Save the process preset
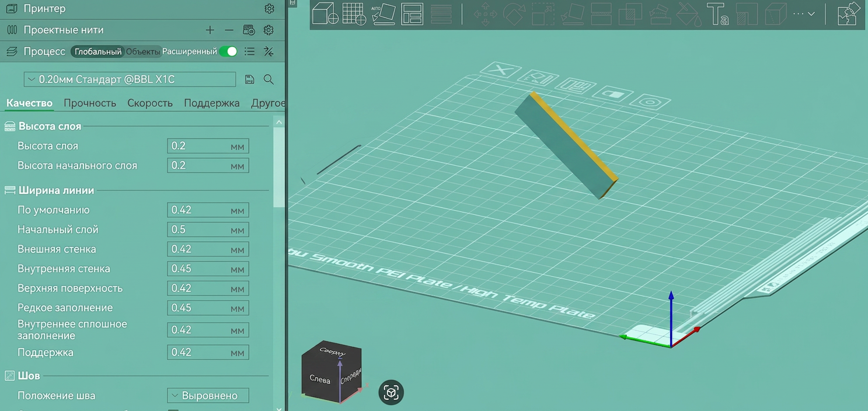 249,79
